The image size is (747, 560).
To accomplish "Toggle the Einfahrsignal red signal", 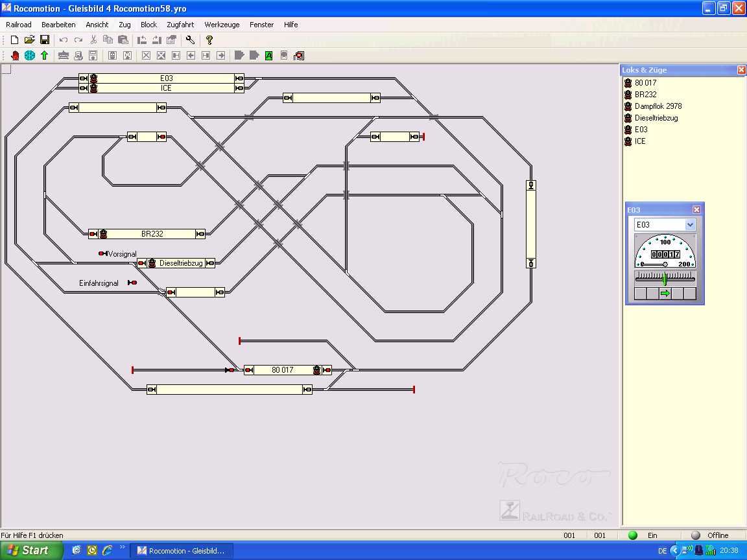I will tap(132, 283).
